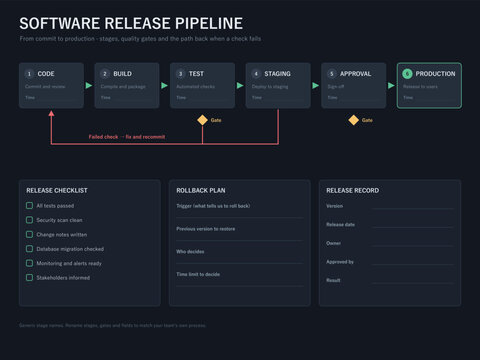Click the 'Generic stage names' footer note
This screenshot has height=360, width=480.
coord(112,325)
